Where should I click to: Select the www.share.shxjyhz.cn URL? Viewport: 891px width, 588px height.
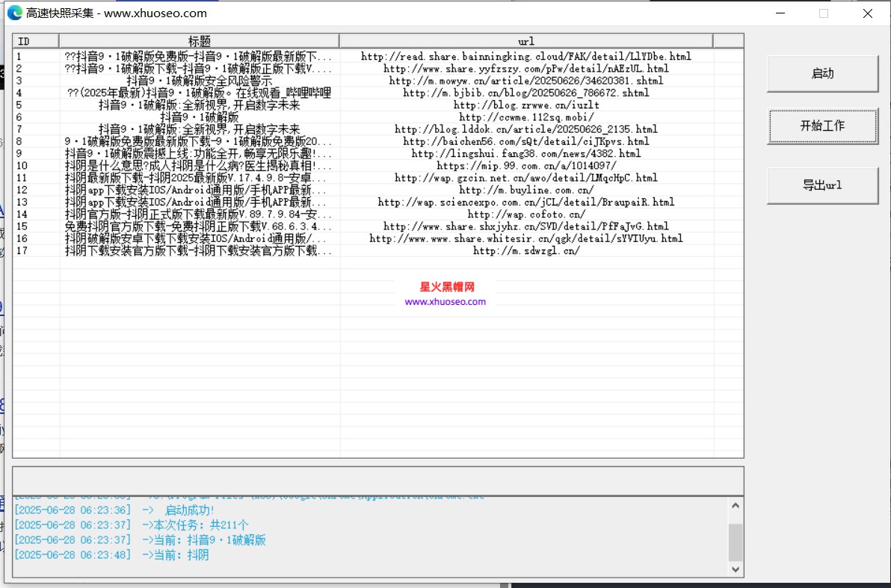pos(526,226)
